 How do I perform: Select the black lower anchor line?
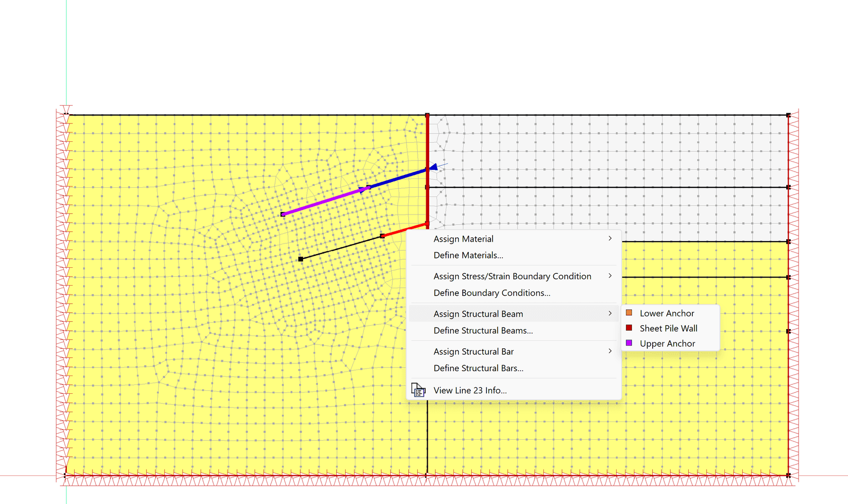341,248
